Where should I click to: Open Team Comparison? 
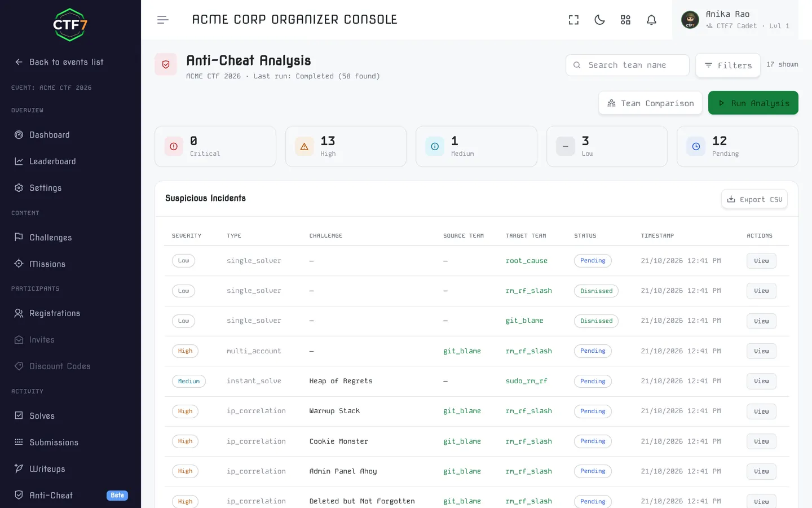click(650, 103)
